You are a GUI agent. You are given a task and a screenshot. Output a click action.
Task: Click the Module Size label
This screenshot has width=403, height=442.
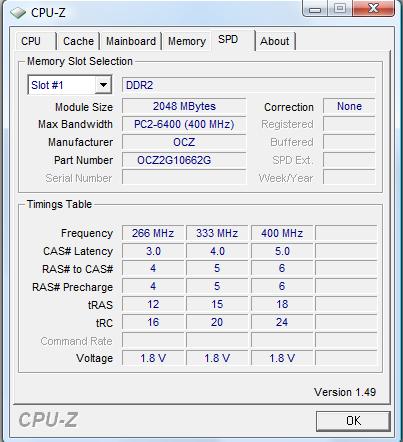pyautogui.click(x=84, y=107)
